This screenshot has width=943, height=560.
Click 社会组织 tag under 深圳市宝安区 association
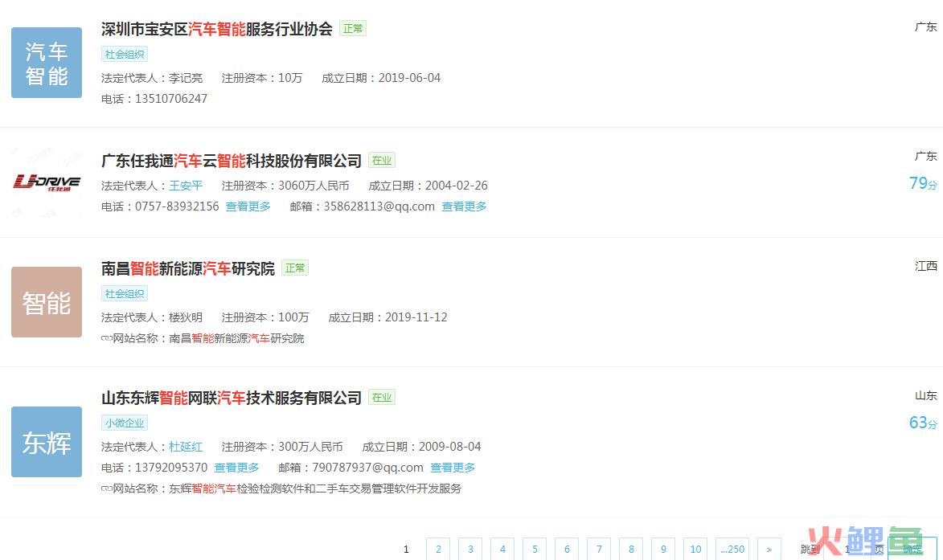(x=125, y=54)
